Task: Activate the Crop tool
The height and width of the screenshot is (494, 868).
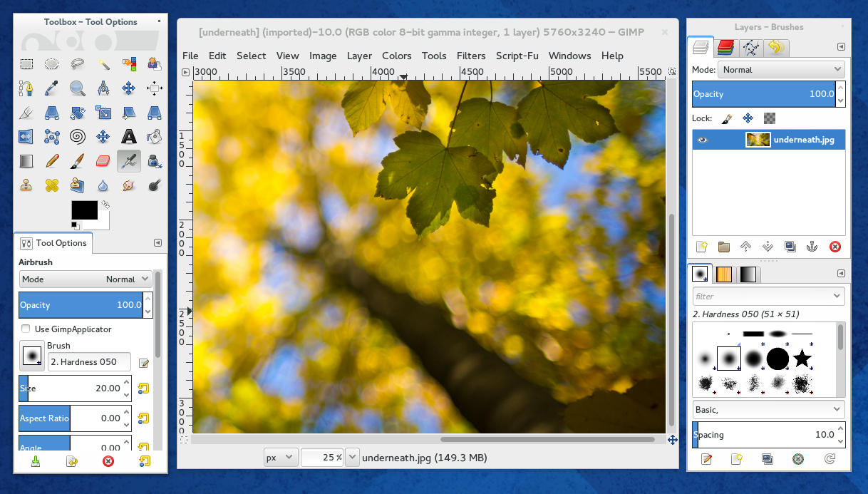Action: pos(26,113)
